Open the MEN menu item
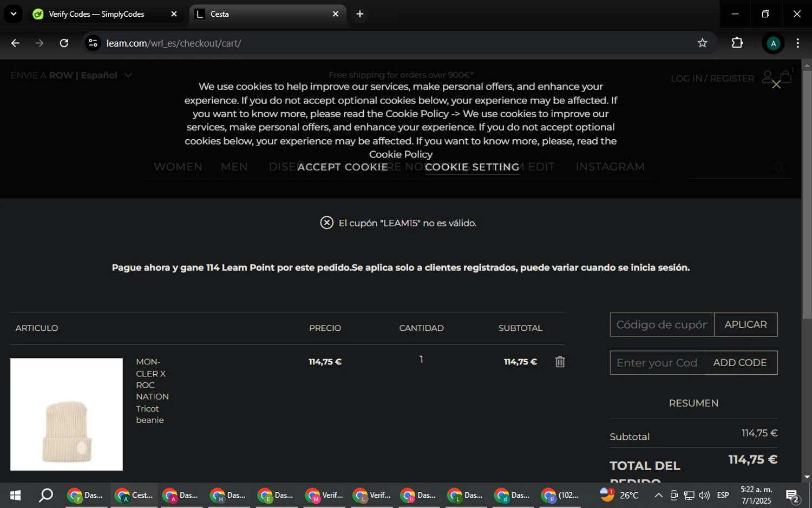The width and height of the screenshot is (812, 508). pyautogui.click(x=234, y=167)
